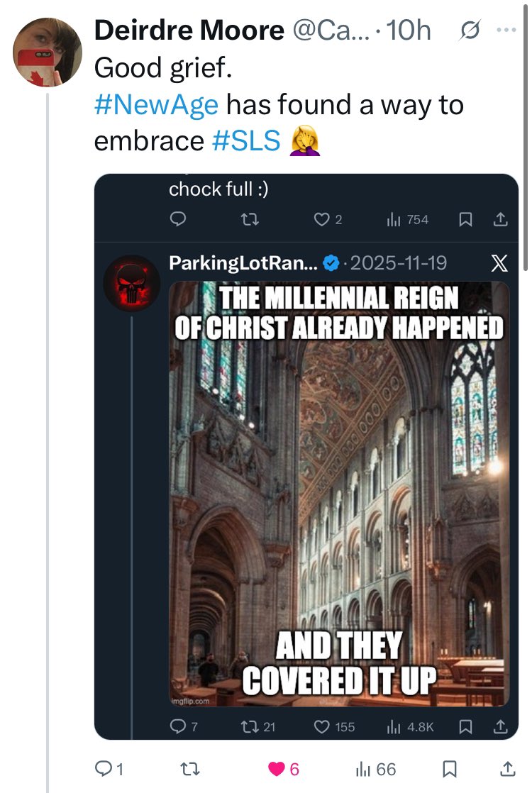Unlike Deirdre Moore's post with pink heart
Screen dimensions: 532x793
276,769
